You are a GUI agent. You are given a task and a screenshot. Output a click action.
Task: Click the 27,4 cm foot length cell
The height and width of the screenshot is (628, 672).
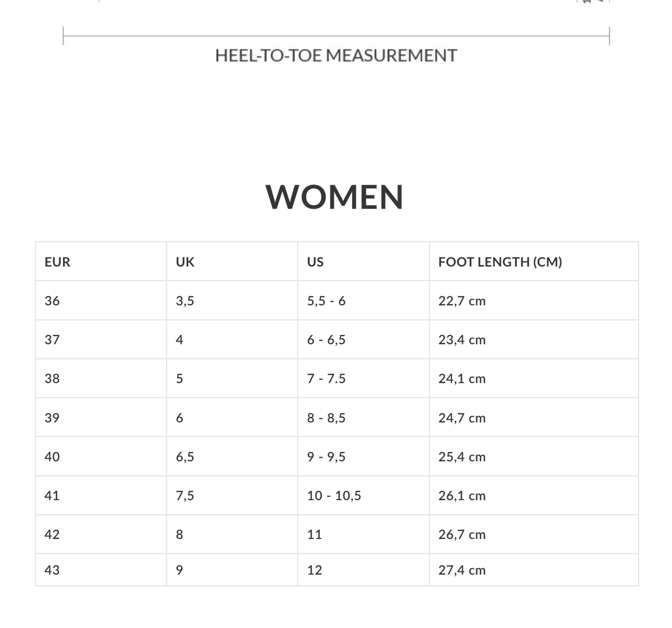click(534, 570)
